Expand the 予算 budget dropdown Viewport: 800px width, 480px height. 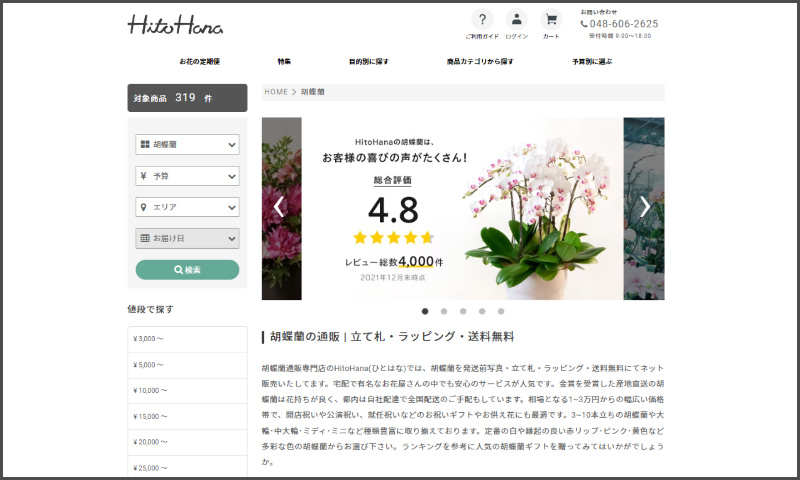click(187, 176)
